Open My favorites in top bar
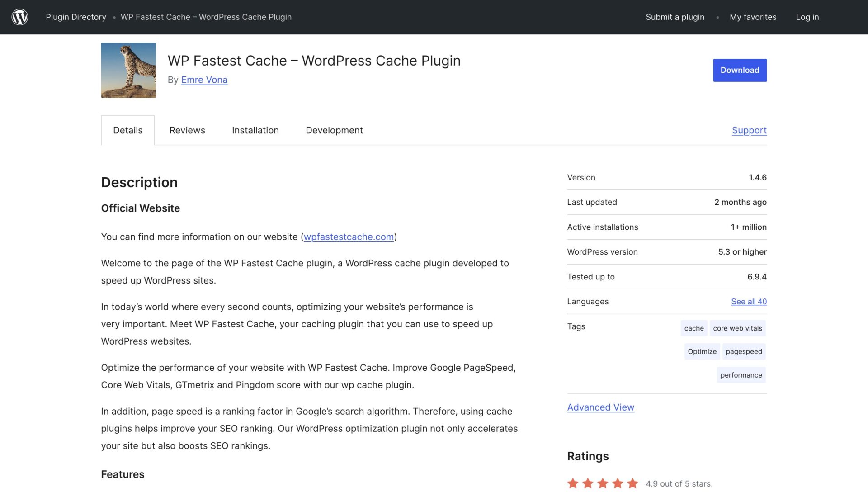 click(x=753, y=17)
